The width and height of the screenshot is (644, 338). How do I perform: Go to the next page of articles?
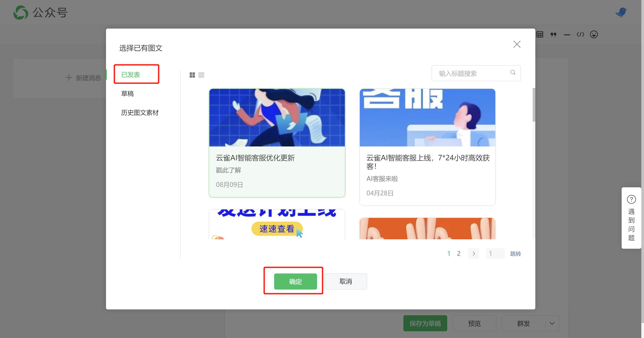pyautogui.click(x=474, y=253)
